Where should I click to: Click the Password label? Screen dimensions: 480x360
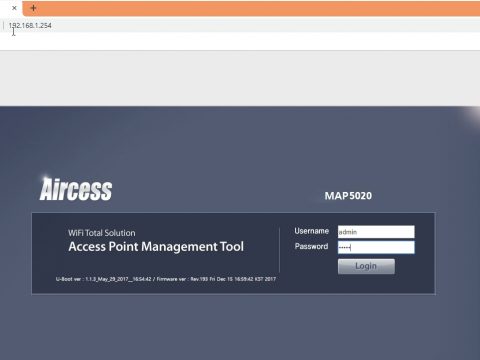311,246
